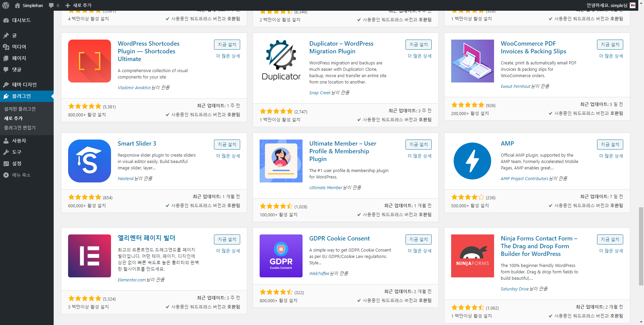Open Ultimate Member plugin thumbnail
This screenshot has width=644, height=325.
(281, 161)
